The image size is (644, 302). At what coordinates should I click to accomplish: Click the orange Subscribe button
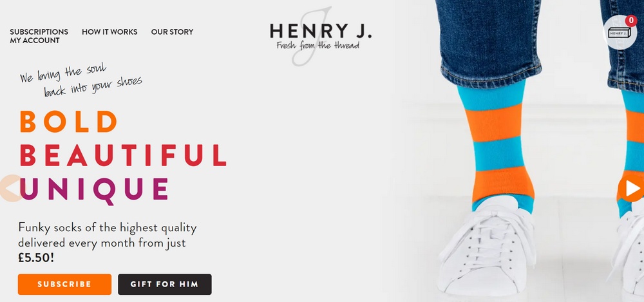pos(64,285)
